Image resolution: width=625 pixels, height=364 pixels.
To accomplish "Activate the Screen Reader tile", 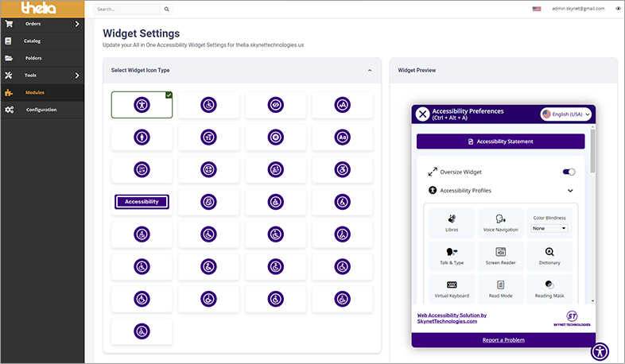I will [500, 256].
